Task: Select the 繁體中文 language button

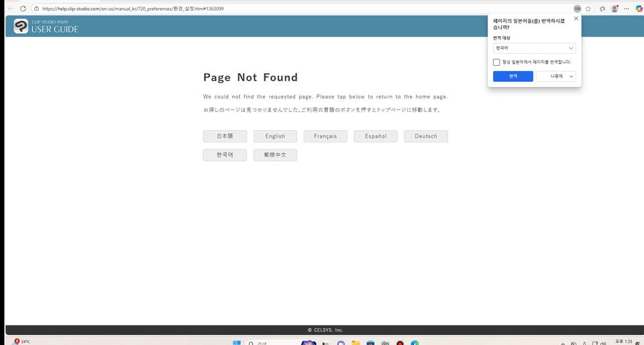Action: click(275, 155)
